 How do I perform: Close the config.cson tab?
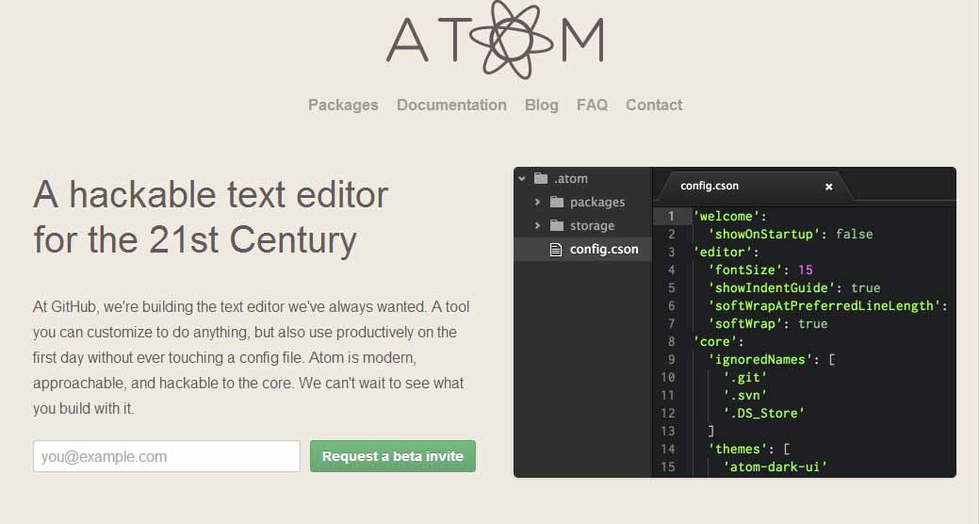click(x=828, y=187)
